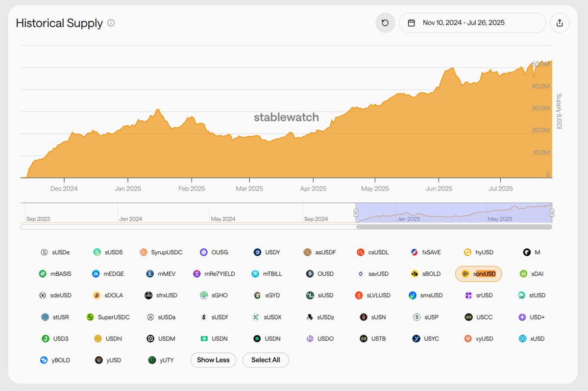
Task: Select the sUSDX label
Action: click(273, 317)
